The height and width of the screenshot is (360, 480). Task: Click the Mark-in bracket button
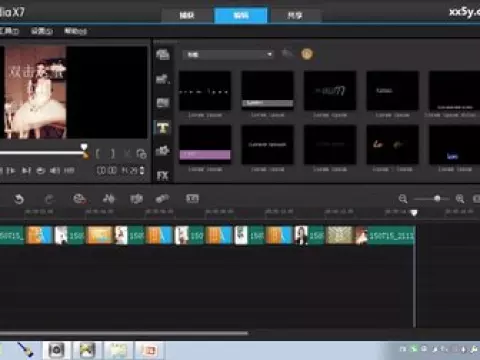(x=98, y=154)
